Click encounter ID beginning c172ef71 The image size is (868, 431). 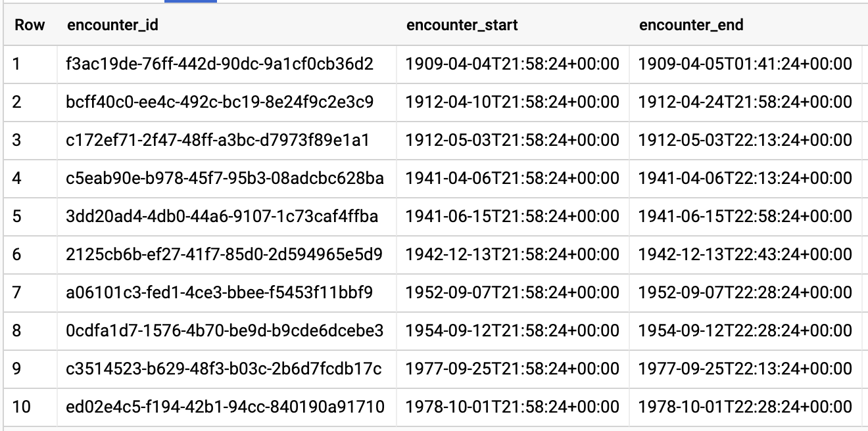coord(218,141)
